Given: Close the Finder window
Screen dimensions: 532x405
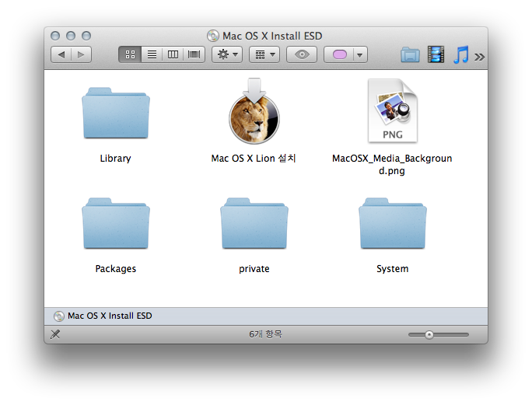Looking at the screenshot, I should (x=55, y=36).
